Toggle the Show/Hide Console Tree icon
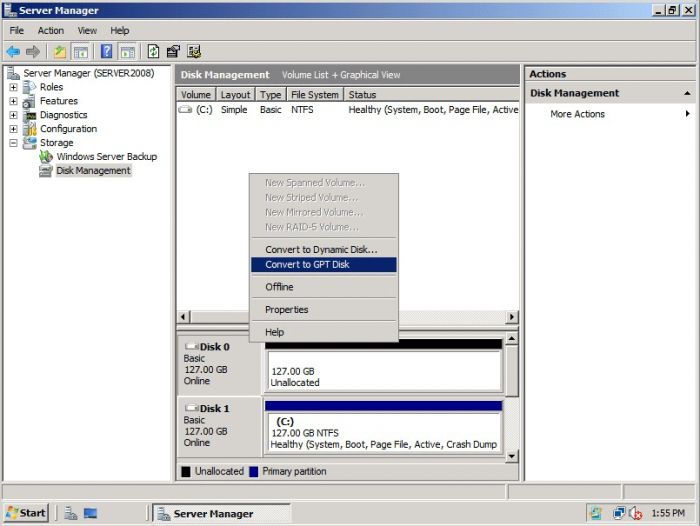 pyautogui.click(x=81, y=52)
